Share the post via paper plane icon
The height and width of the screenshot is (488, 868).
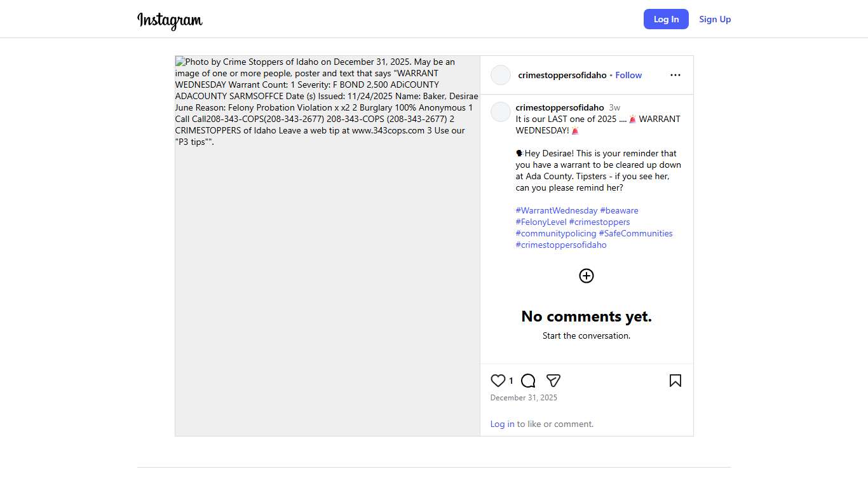pyautogui.click(x=553, y=381)
